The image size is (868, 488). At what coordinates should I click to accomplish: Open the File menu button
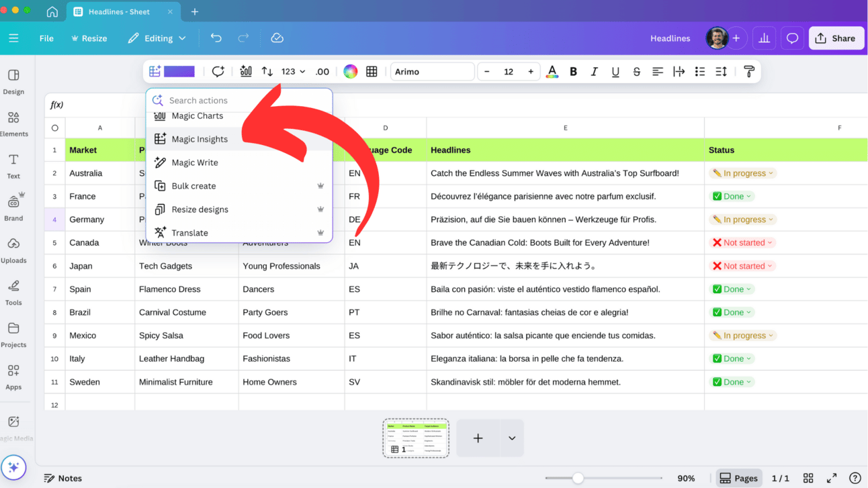click(46, 38)
